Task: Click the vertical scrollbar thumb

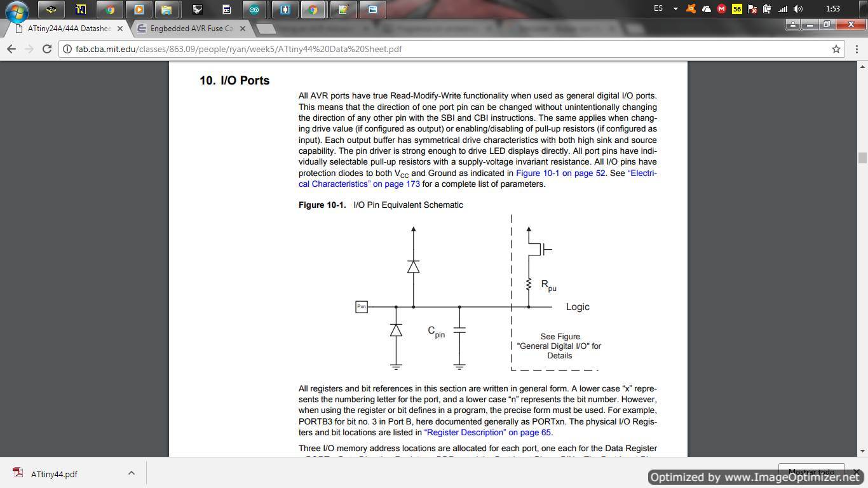Action: 862,158
